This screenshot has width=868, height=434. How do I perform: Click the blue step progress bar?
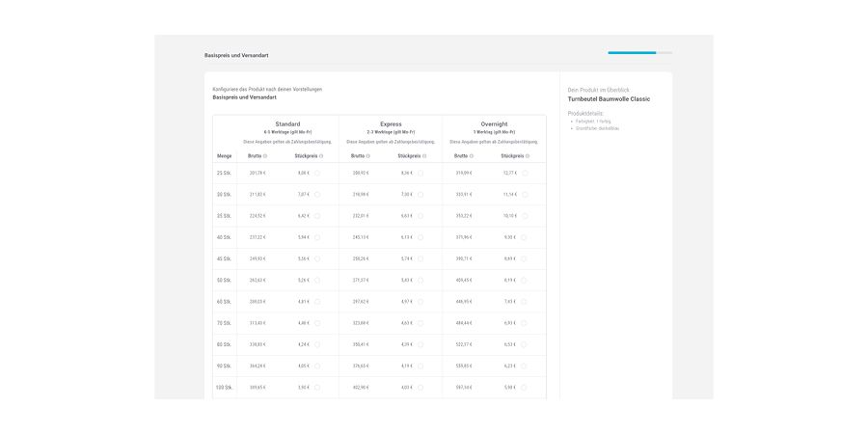click(632, 53)
